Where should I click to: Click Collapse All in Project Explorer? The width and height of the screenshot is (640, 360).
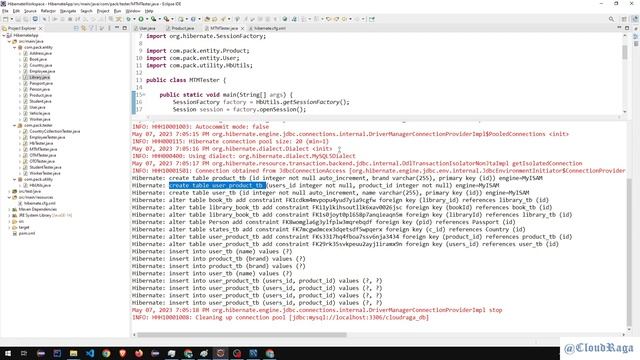click(76, 28)
